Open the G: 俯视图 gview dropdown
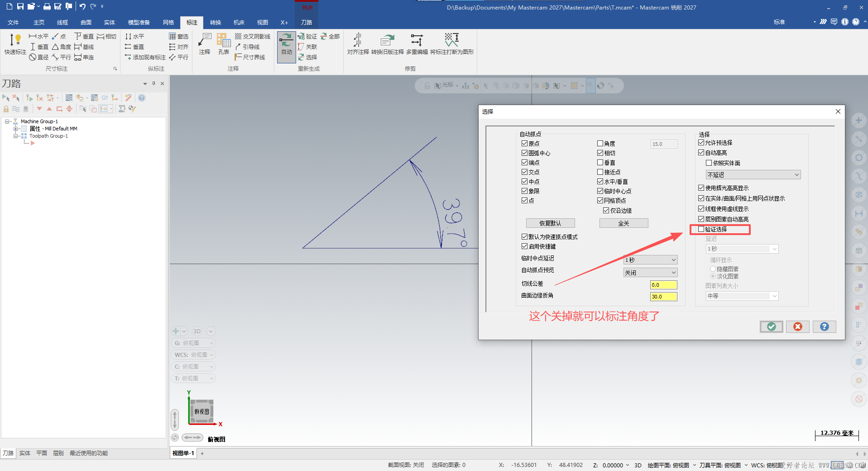This screenshot has height=471, width=868. coord(193,343)
